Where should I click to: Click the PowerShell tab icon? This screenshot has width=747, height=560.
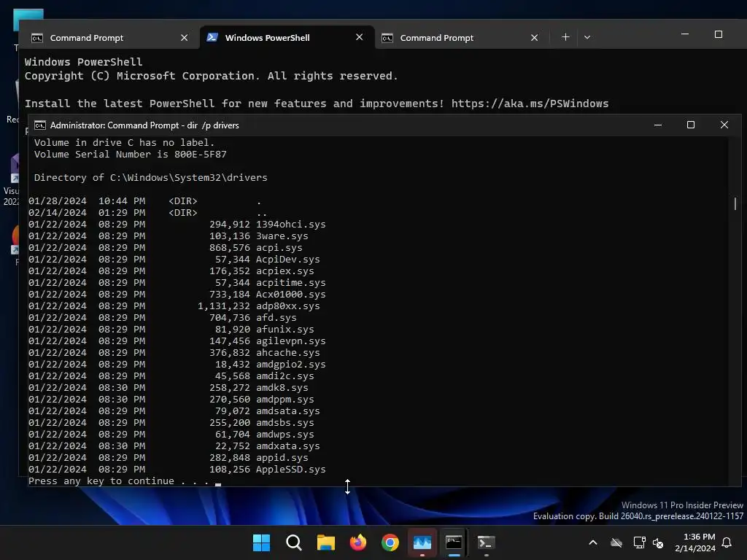tap(212, 37)
